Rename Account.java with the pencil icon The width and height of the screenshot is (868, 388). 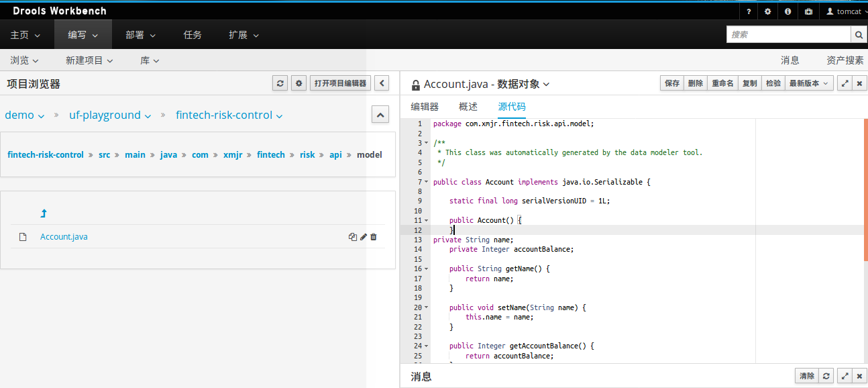point(364,237)
